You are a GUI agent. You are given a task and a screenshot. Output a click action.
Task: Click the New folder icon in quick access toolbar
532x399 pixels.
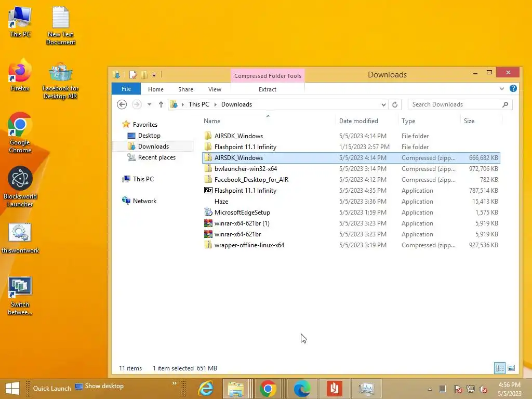click(144, 75)
